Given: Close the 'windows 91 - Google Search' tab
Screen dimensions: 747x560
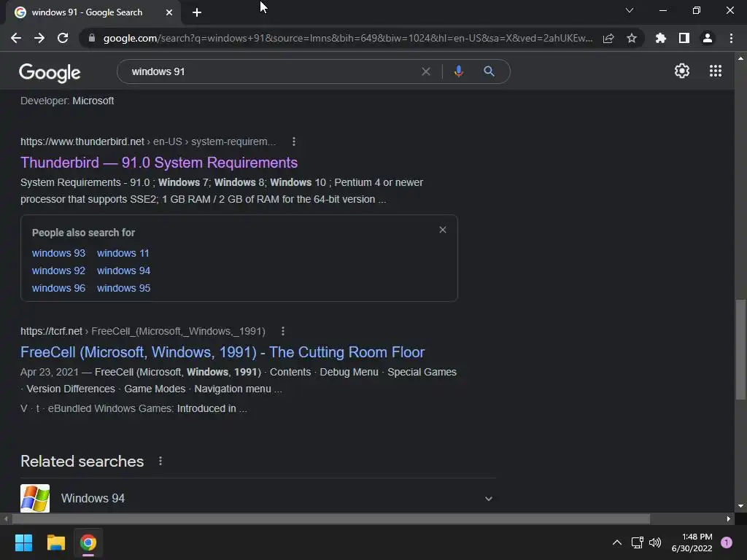Looking at the screenshot, I should (x=169, y=12).
